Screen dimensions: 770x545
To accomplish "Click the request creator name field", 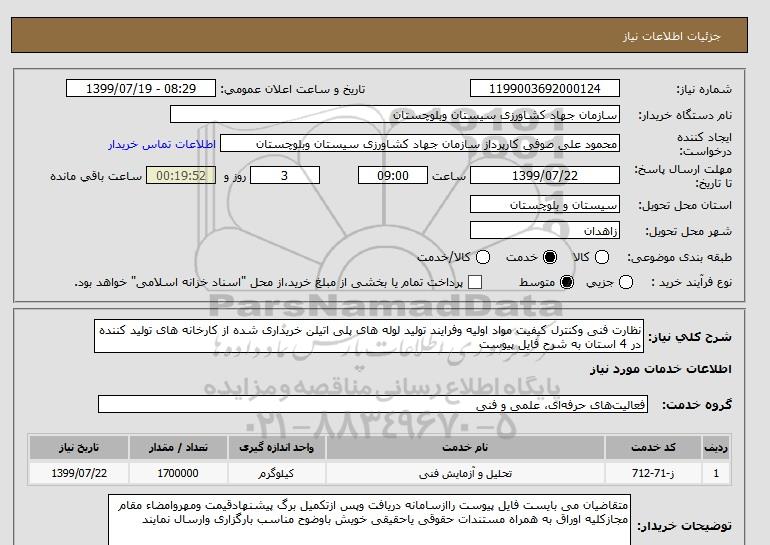I will click(x=420, y=144).
